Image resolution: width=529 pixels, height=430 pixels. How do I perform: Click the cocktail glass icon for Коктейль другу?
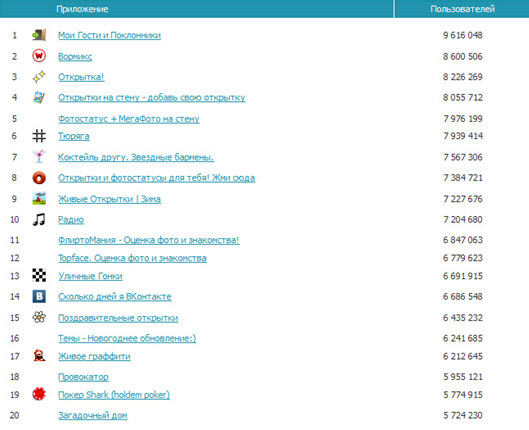tap(39, 157)
